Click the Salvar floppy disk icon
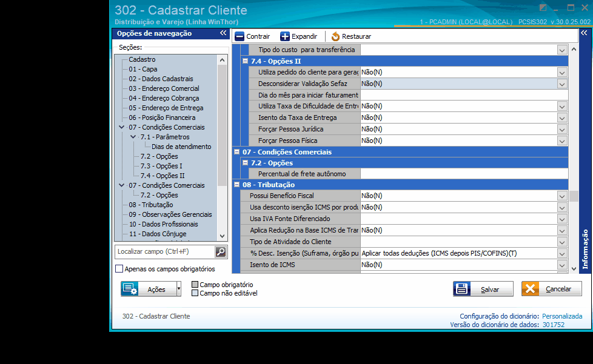The width and height of the screenshot is (593, 364). point(462,289)
